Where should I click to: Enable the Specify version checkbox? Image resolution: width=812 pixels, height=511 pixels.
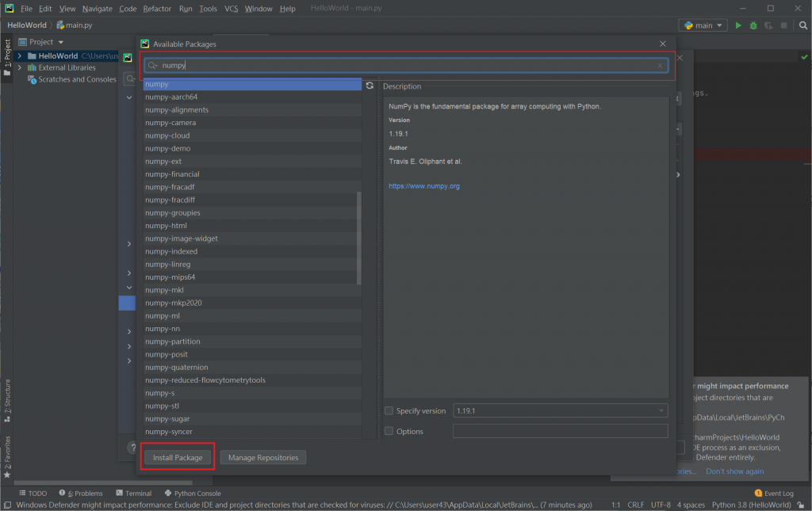389,410
